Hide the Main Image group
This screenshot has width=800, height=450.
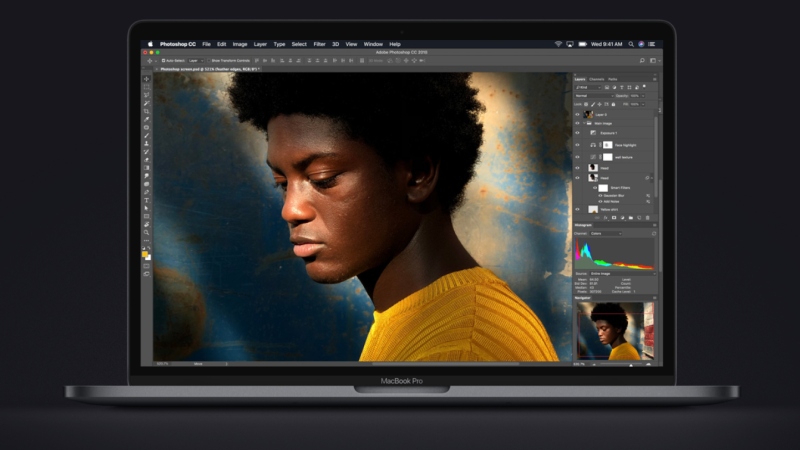click(578, 123)
